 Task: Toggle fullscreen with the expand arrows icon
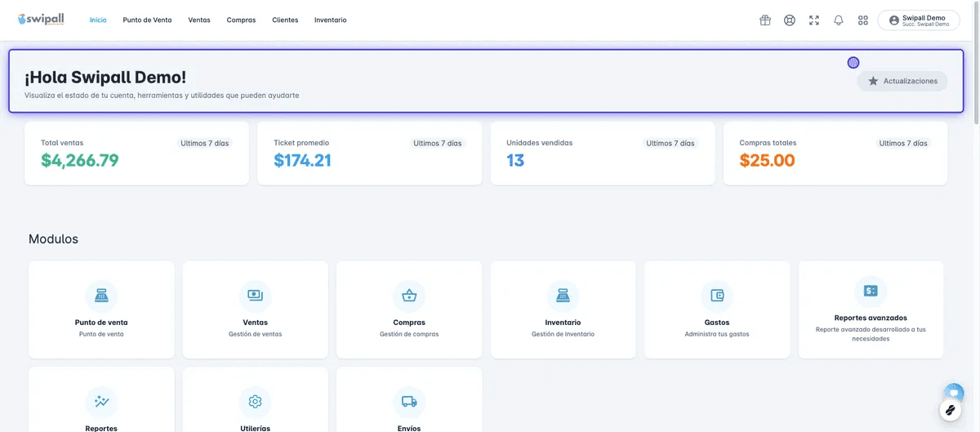(x=814, y=20)
